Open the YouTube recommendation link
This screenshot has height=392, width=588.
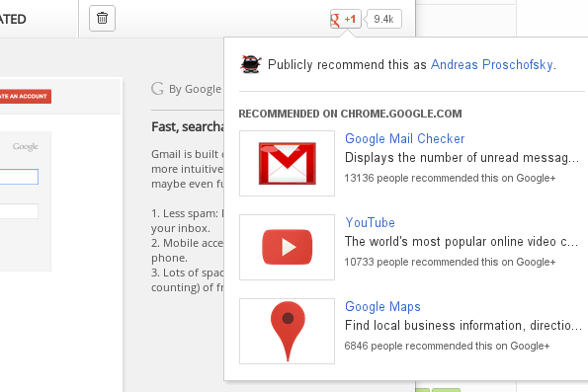[370, 222]
